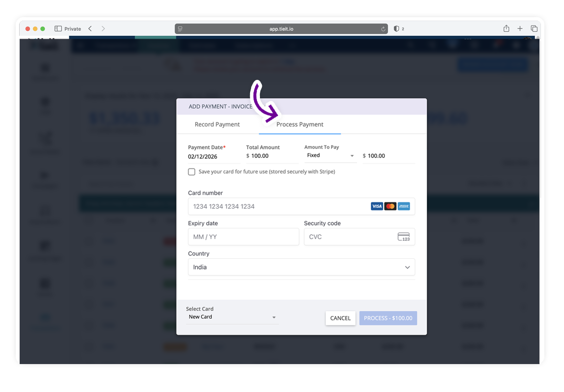Click the app.tieit.io address bar
Screen dimensions: 564x392
pos(282,29)
